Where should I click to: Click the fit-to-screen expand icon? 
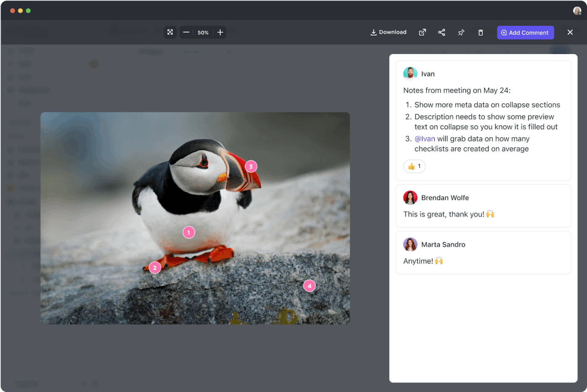coord(170,32)
